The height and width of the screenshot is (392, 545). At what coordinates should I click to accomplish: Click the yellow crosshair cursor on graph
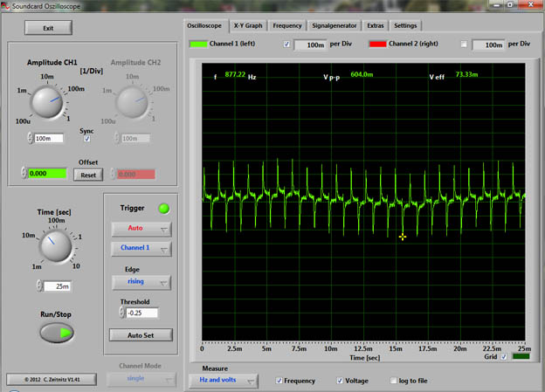(403, 237)
